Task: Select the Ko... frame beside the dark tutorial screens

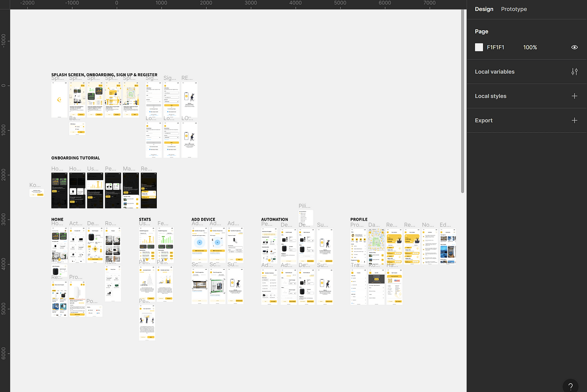Action: [x=36, y=193]
